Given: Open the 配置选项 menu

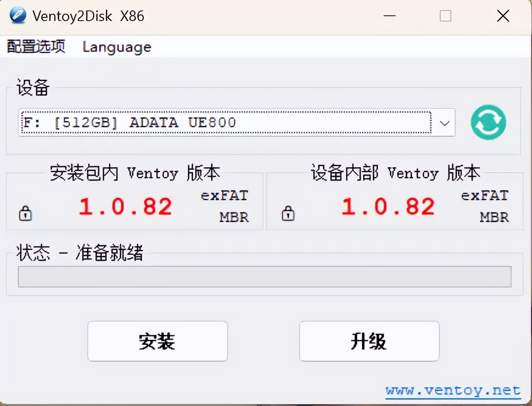Looking at the screenshot, I should (x=36, y=47).
